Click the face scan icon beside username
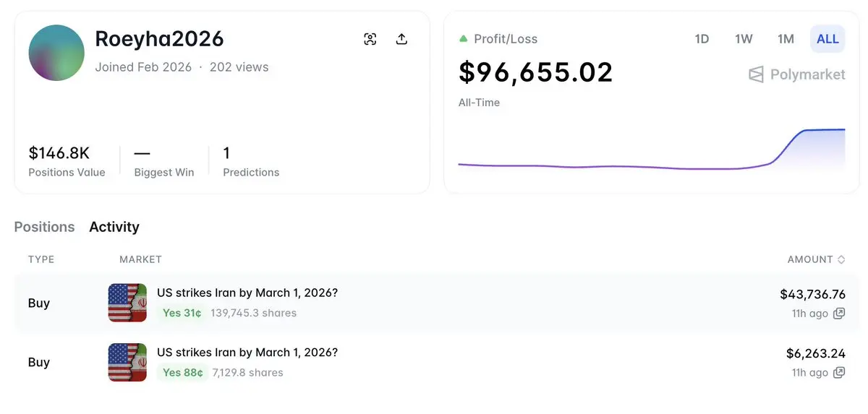This screenshot has height=414, width=868. (370, 39)
